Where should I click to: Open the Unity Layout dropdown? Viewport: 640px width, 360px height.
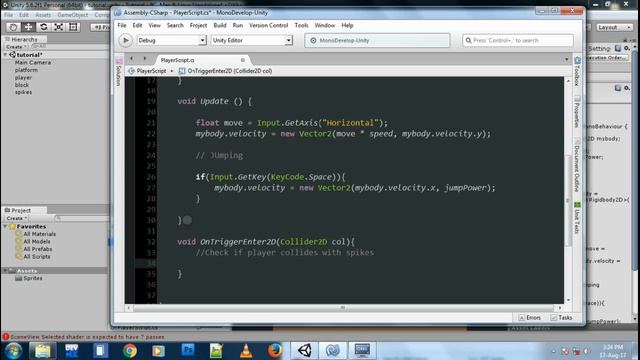click(615, 27)
